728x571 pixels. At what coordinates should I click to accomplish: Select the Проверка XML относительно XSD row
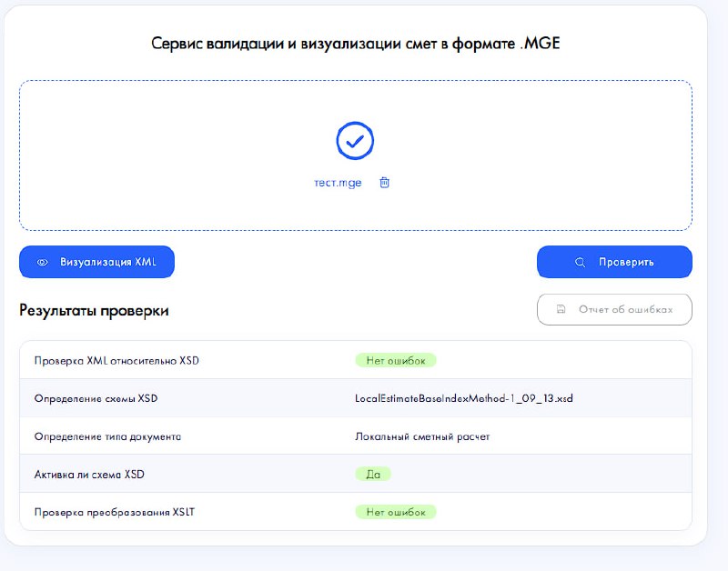(356, 360)
